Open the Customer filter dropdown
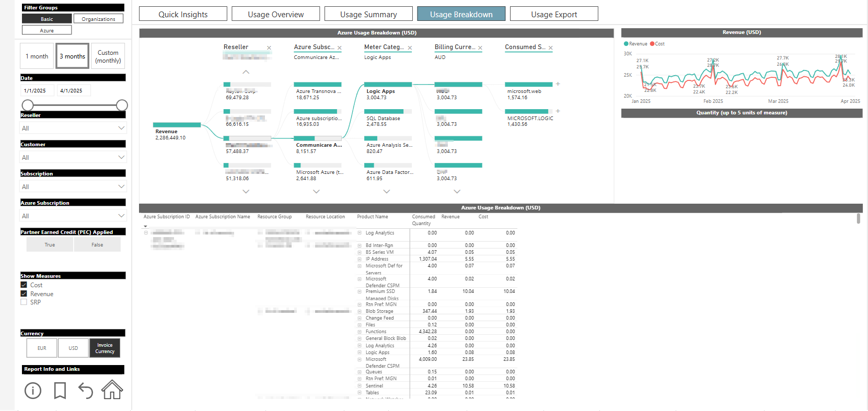The height and width of the screenshot is (411, 868). pos(73,157)
